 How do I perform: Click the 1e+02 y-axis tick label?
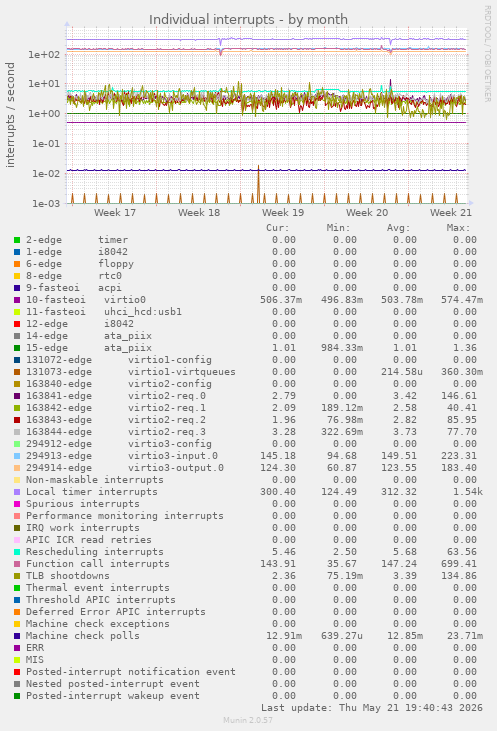pyautogui.click(x=44, y=55)
